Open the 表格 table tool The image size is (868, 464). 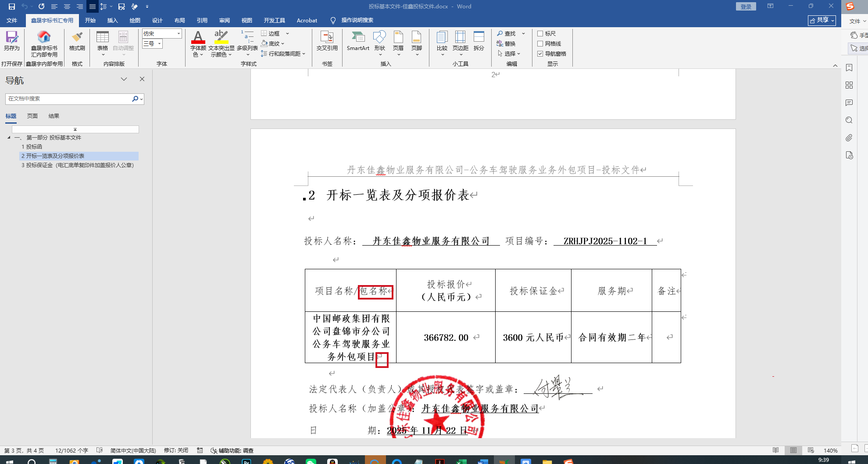[x=103, y=43]
